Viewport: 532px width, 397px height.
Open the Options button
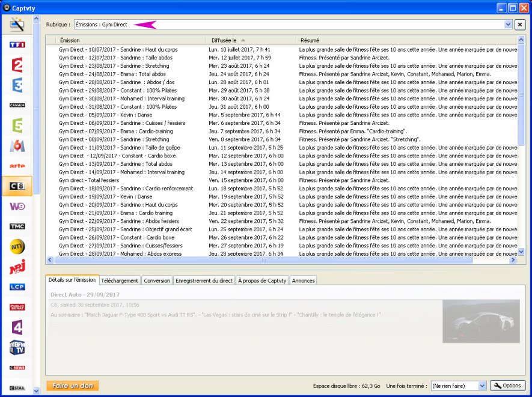click(x=508, y=386)
